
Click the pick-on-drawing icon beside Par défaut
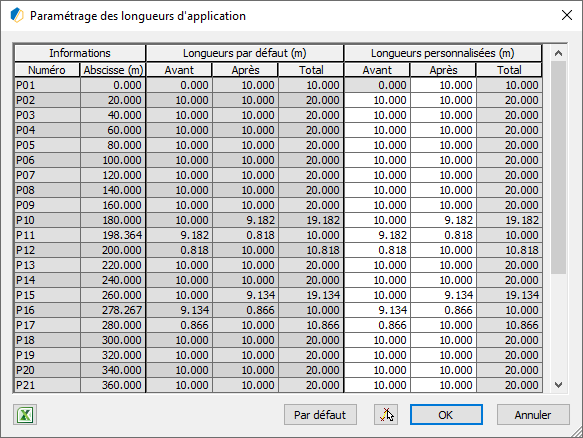pos(386,415)
